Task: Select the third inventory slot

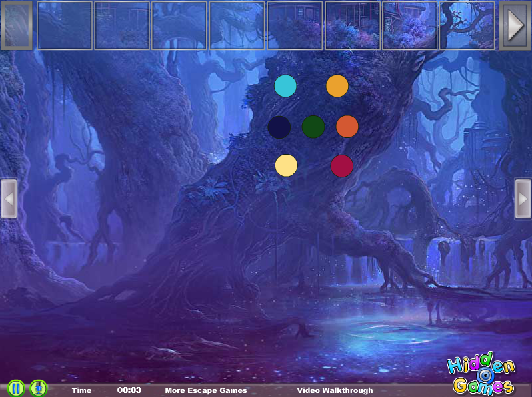Action: pos(179,26)
